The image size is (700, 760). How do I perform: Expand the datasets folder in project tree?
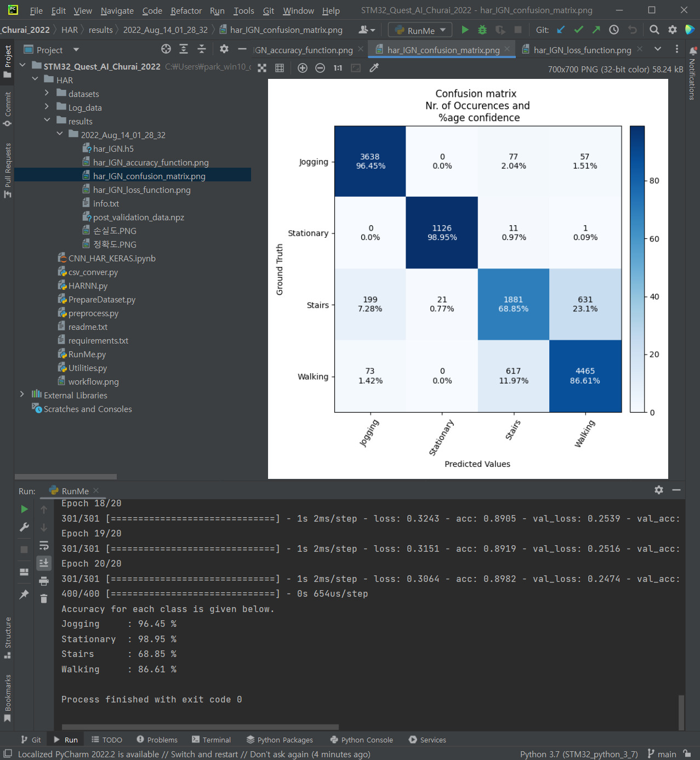click(x=47, y=94)
